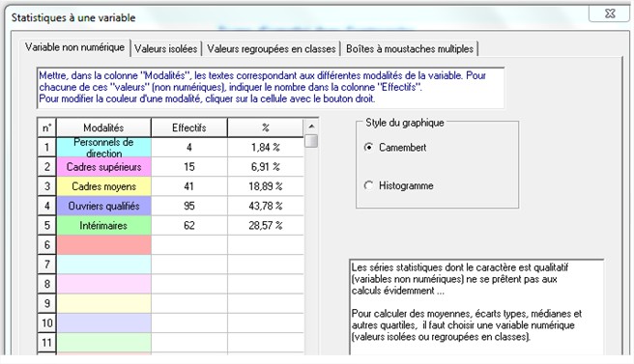This screenshot has height=364, width=634.
Task: Select the Effectifs cell with value 4
Action: tap(189, 148)
